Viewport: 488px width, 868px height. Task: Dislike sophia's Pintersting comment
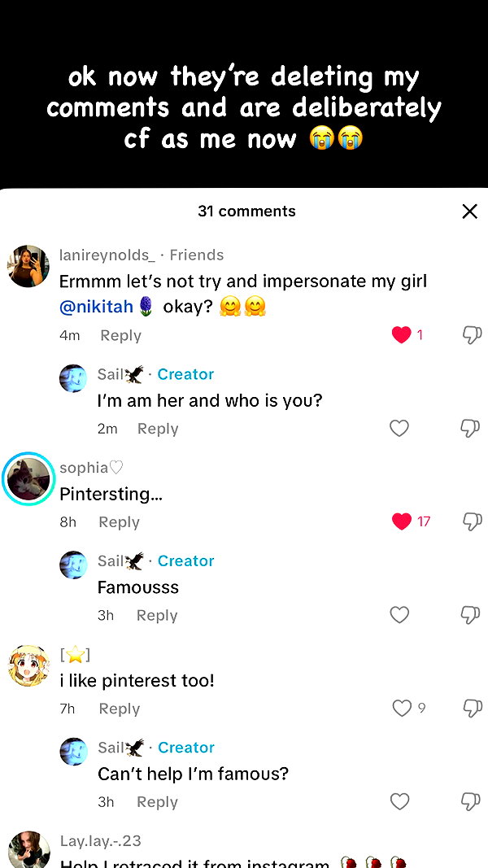(472, 521)
